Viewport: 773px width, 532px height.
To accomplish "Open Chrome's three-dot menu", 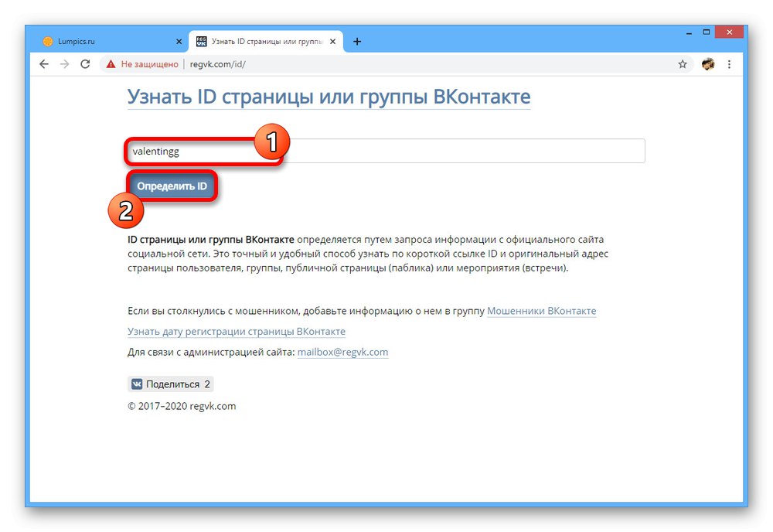I will point(729,64).
